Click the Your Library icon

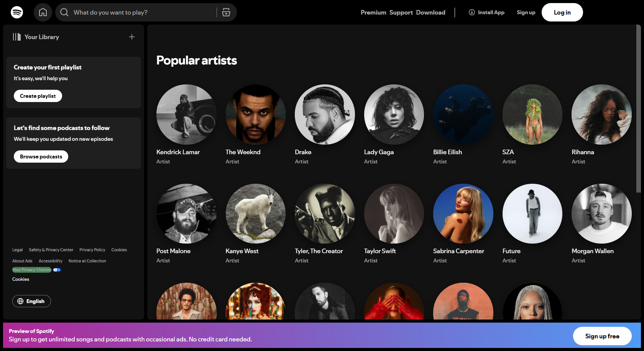point(17,36)
